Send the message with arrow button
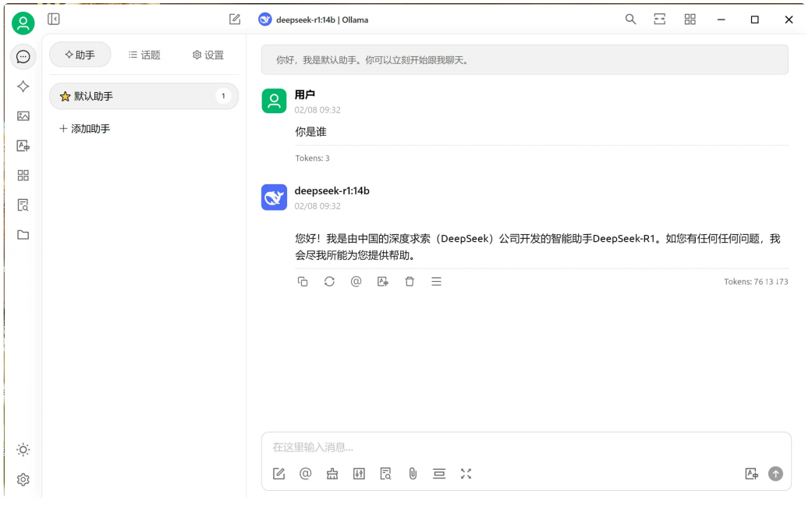The width and height of the screenshot is (812, 530). 775,474
